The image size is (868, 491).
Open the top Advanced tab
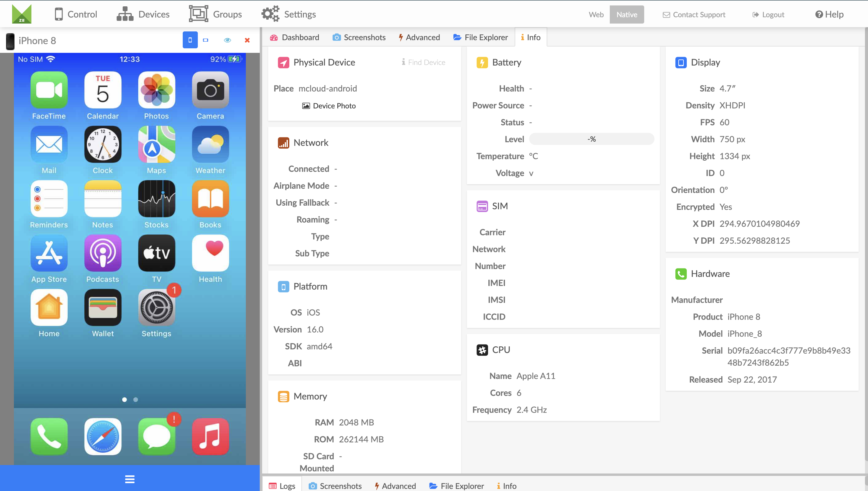[419, 37]
